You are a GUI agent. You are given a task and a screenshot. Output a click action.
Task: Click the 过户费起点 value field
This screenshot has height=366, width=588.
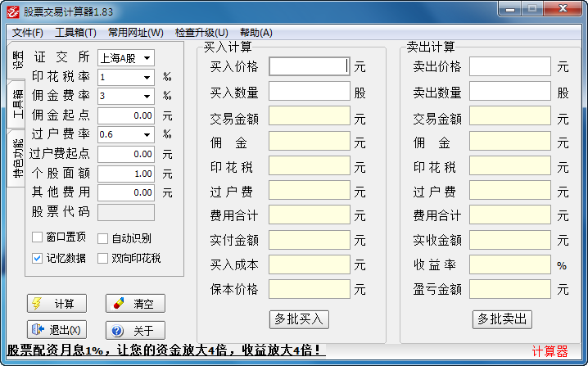[x=126, y=154]
